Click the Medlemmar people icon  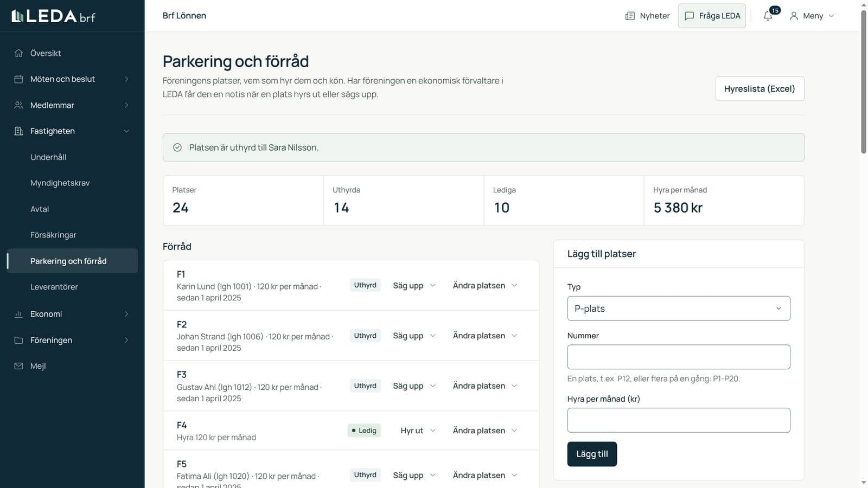[x=18, y=105]
